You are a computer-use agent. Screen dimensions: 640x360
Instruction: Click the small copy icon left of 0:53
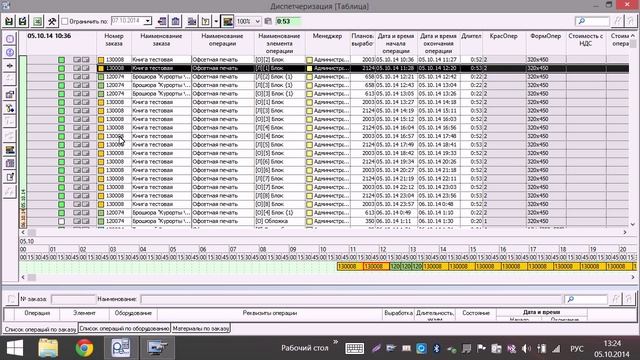tap(268, 21)
